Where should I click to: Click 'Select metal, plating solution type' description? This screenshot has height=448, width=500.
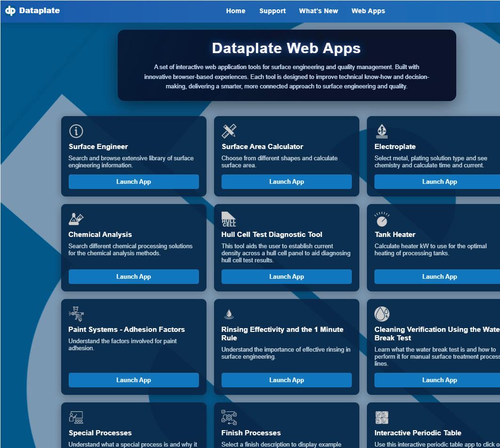(x=431, y=162)
